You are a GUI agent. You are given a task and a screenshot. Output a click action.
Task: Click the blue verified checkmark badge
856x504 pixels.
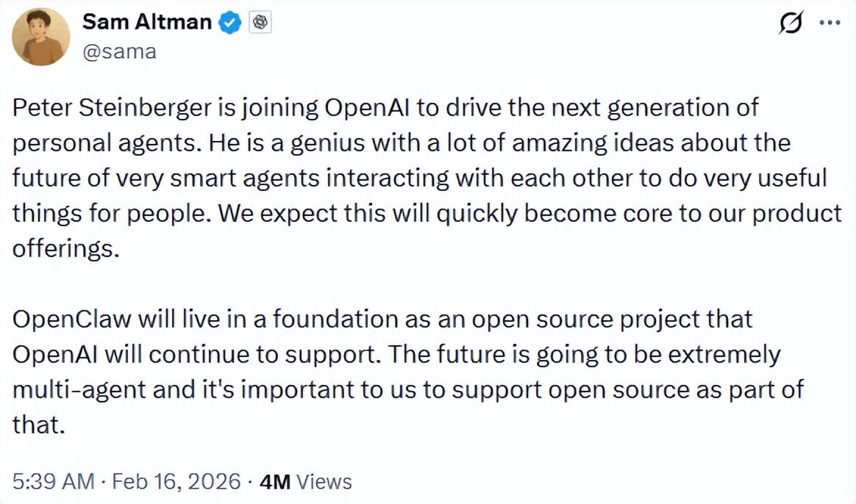tap(231, 23)
